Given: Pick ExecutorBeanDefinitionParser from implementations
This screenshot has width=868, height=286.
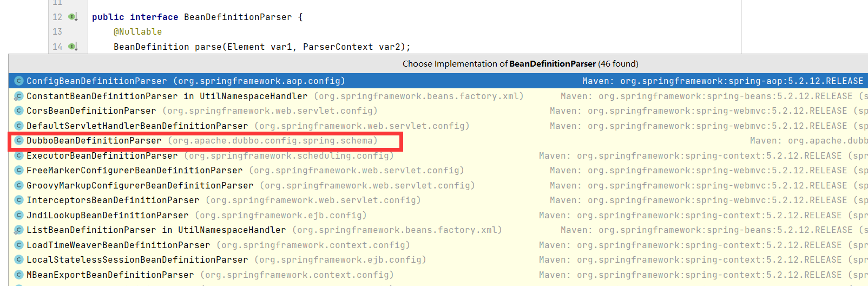Looking at the screenshot, I should tap(102, 155).
